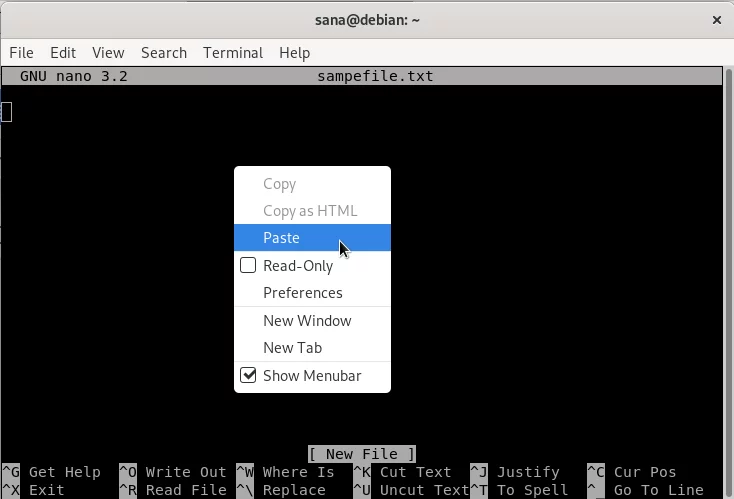Click the greyed-out Copy entry
Image resolution: width=734 pixels, height=499 pixels.
tap(312, 184)
